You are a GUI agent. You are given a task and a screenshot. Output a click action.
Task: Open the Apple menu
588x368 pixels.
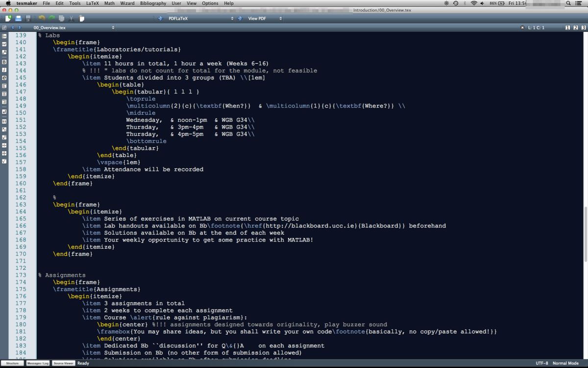click(x=8, y=3)
